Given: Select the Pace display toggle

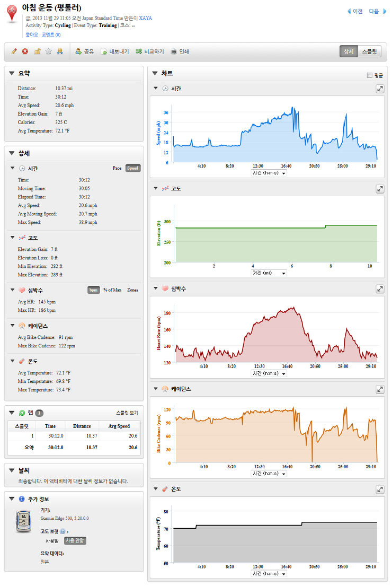Looking at the screenshot, I should pyautogui.click(x=117, y=168).
